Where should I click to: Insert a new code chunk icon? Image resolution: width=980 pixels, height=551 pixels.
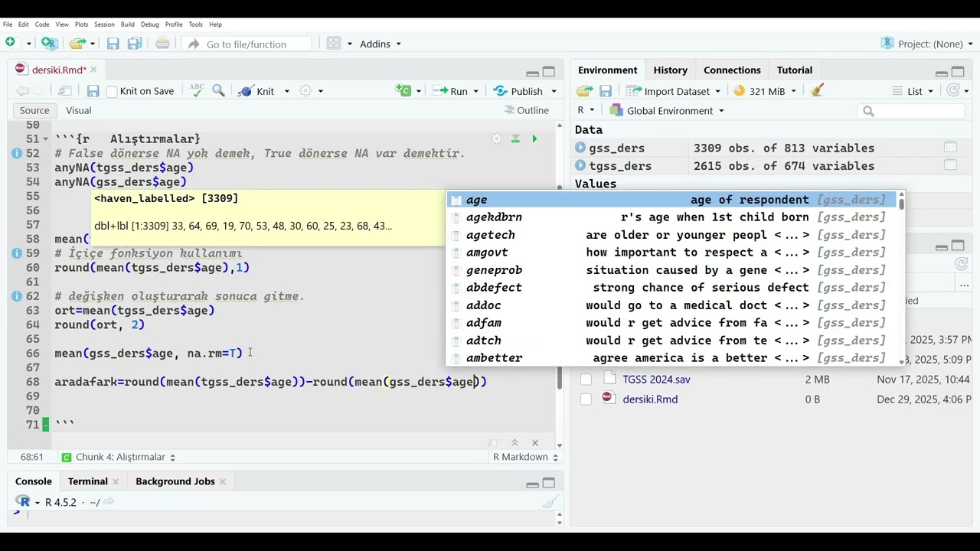pos(403,90)
